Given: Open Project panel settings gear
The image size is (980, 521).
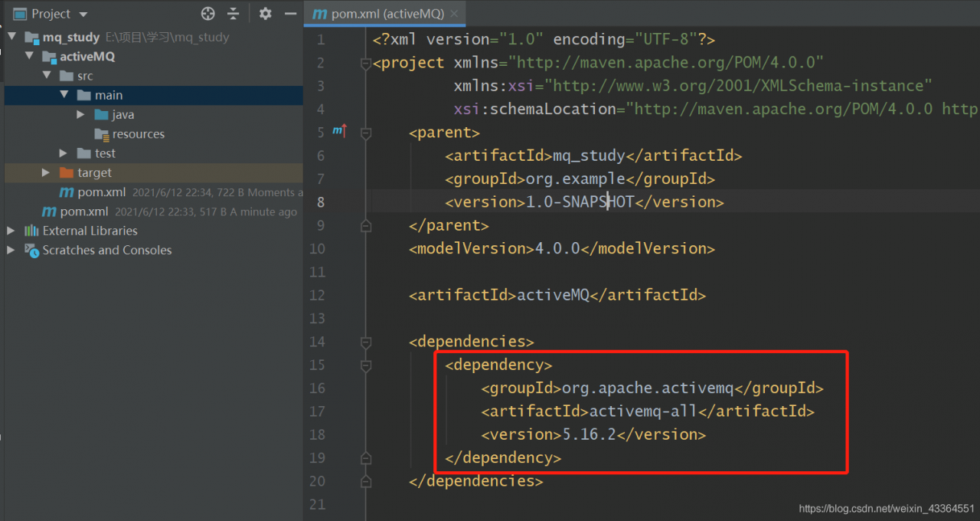Looking at the screenshot, I should point(265,14).
